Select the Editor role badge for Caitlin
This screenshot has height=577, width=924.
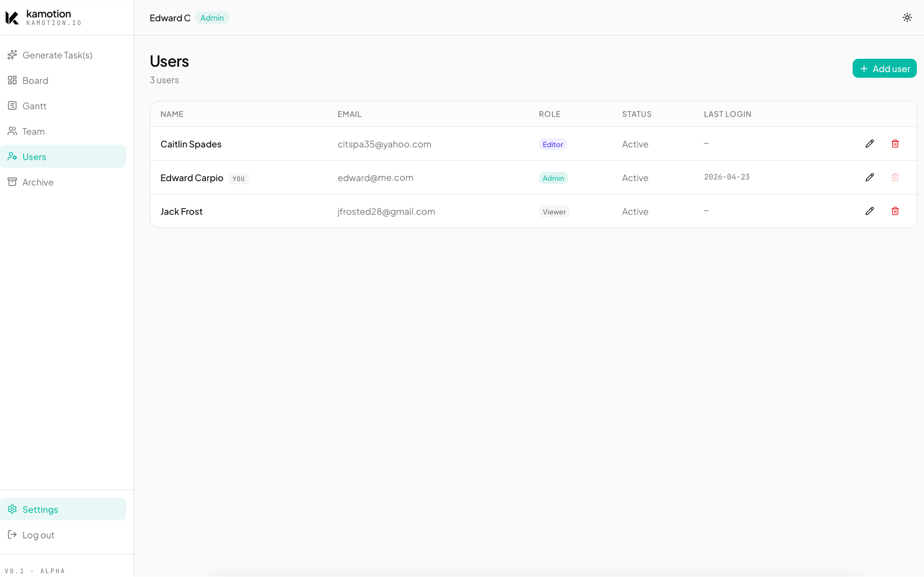coord(552,144)
